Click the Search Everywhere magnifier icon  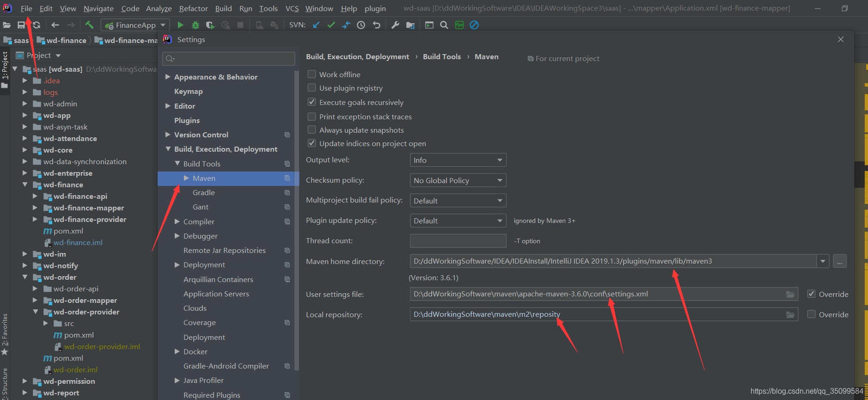(444, 25)
